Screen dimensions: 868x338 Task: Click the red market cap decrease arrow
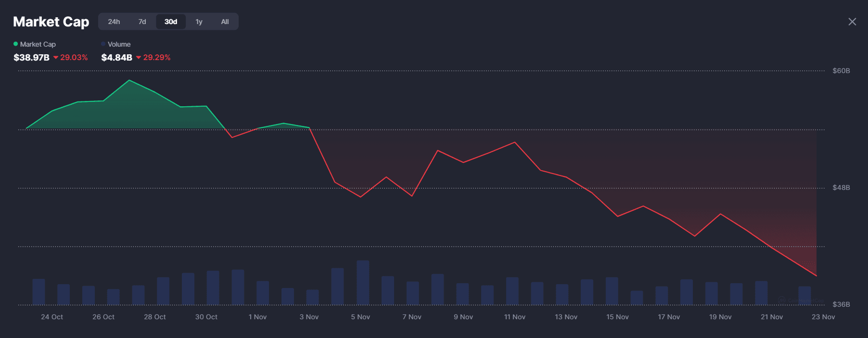pyautogui.click(x=56, y=58)
